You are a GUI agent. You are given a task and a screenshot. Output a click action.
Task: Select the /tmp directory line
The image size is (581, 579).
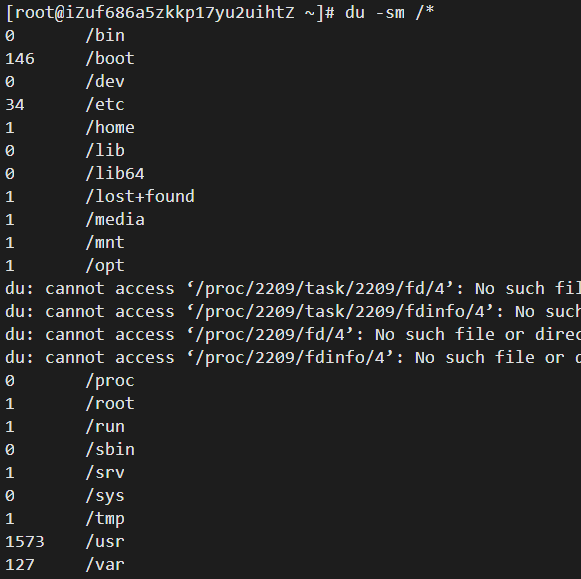pyautogui.click(x=65, y=519)
